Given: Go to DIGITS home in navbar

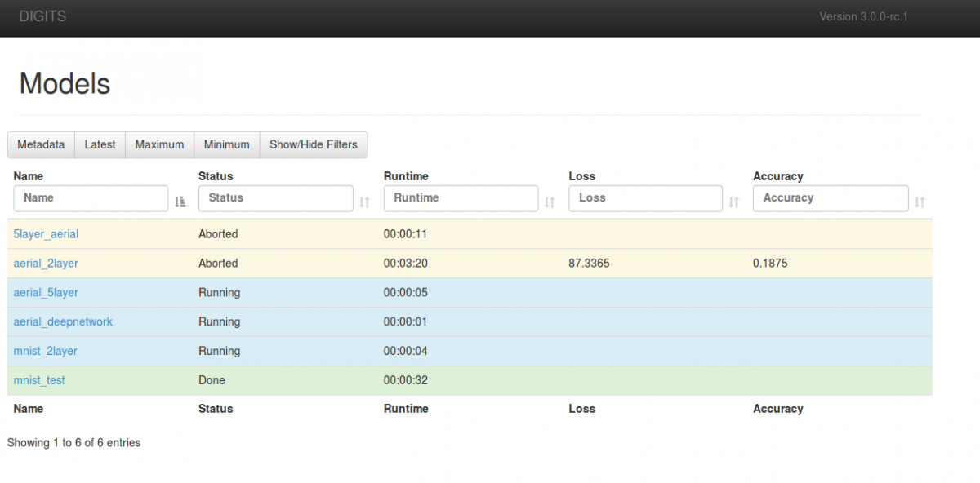Looking at the screenshot, I should [43, 16].
